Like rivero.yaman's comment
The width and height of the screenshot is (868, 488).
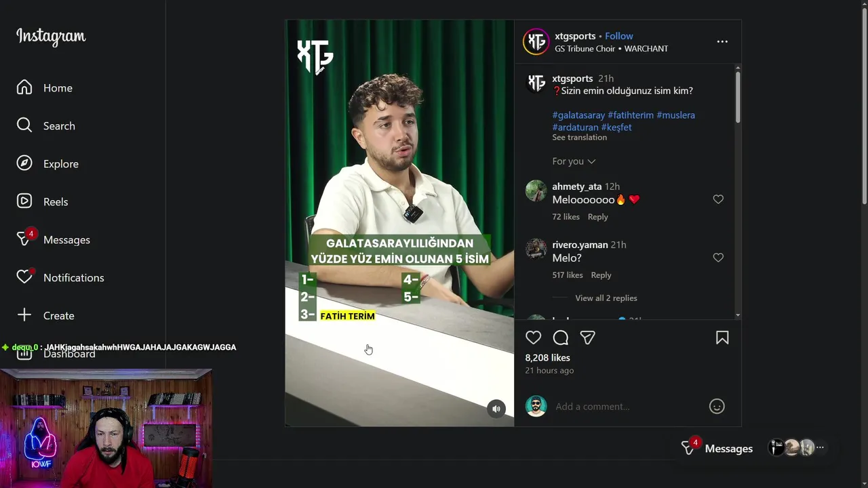(718, 258)
